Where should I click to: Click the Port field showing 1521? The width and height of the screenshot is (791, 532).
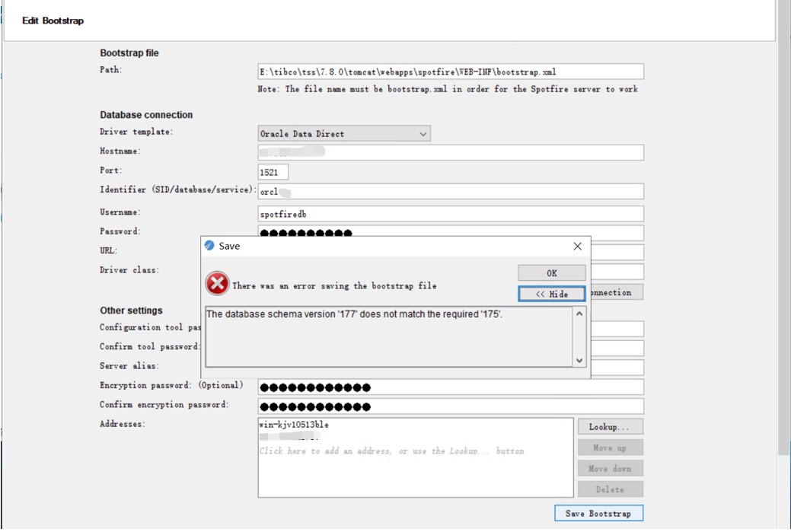point(273,172)
